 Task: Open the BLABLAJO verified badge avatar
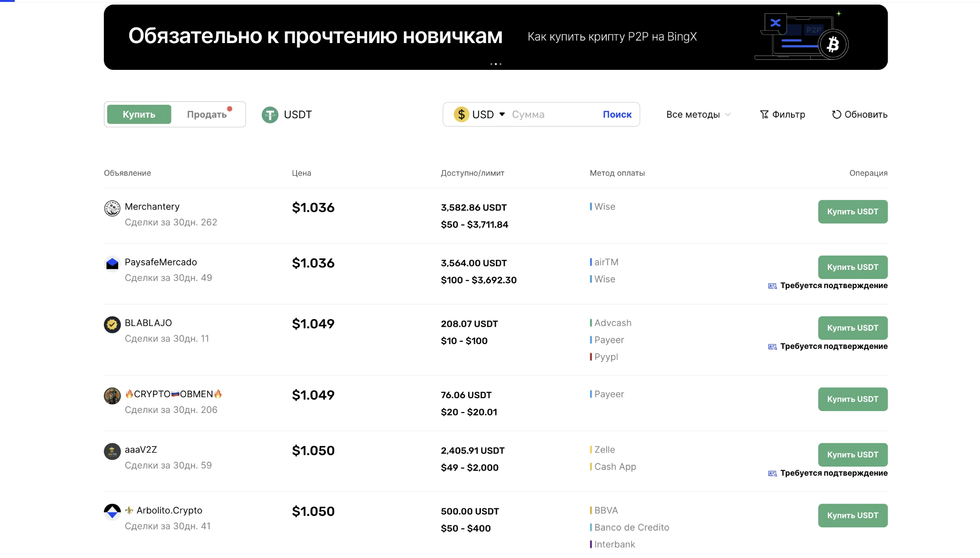click(112, 324)
